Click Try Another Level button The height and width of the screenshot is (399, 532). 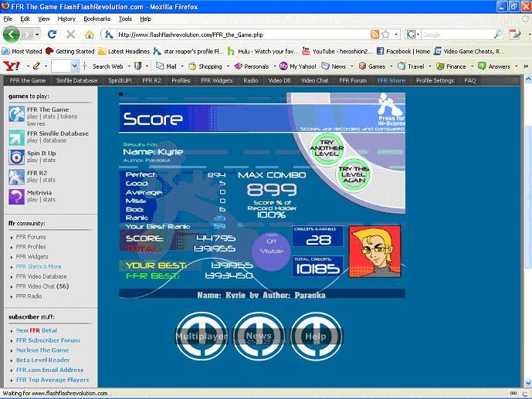click(327, 149)
